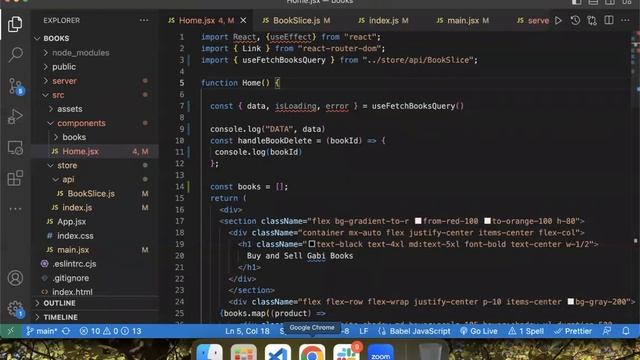Expand the node_modules folder
640x360 pixels.
pyautogui.click(x=80, y=53)
